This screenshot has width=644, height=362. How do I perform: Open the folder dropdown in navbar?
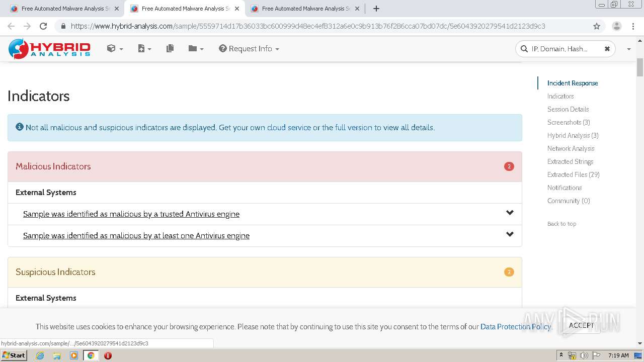click(x=196, y=49)
